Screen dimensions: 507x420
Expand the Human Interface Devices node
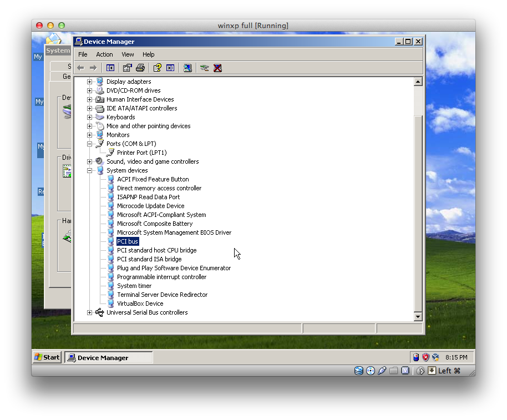point(89,99)
